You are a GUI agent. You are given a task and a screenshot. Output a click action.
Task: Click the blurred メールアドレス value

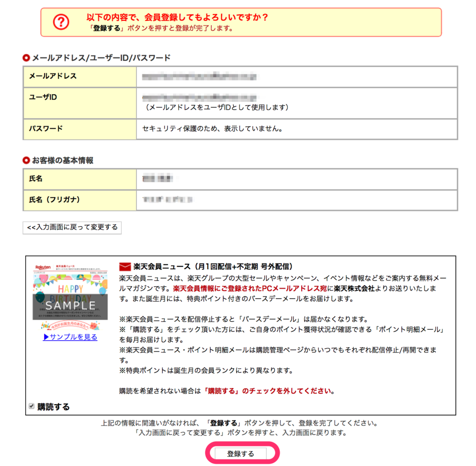(199, 76)
